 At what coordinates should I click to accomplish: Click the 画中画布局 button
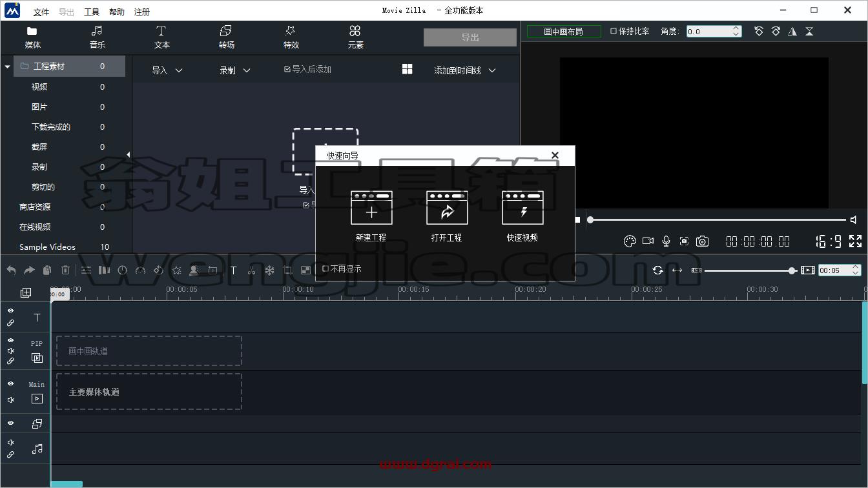tap(564, 31)
